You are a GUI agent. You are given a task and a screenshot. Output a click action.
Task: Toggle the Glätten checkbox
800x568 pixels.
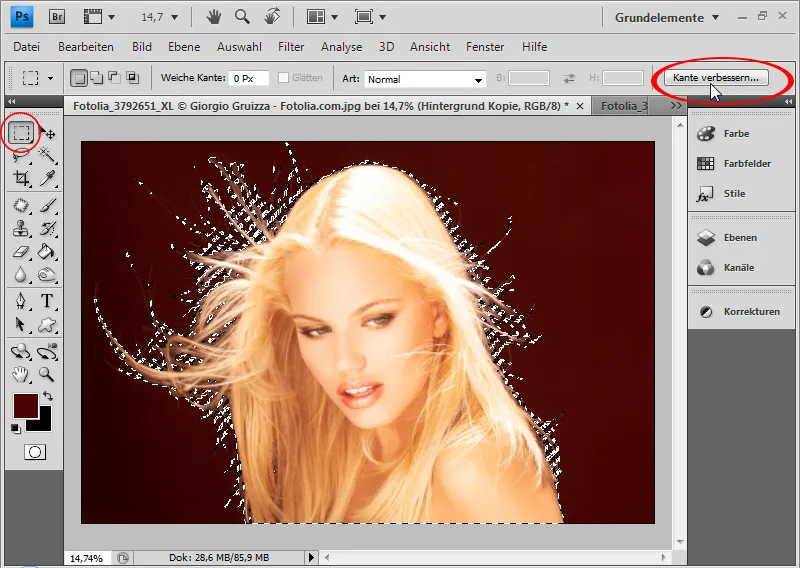pos(283,78)
